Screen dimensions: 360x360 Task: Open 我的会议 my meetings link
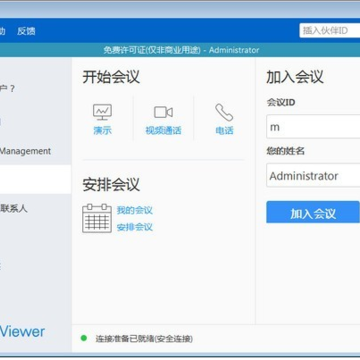point(135,210)
